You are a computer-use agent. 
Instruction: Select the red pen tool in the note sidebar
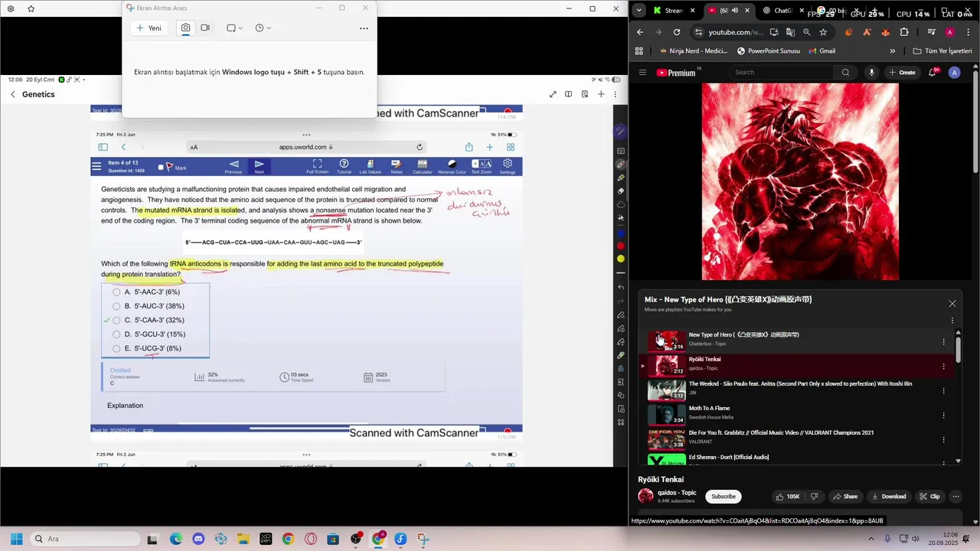point(621,165)
